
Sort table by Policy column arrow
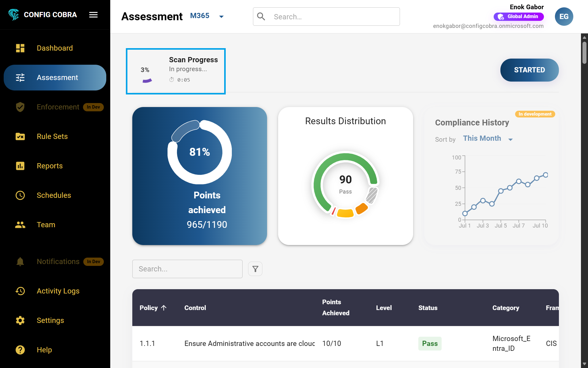pos(164,308)
